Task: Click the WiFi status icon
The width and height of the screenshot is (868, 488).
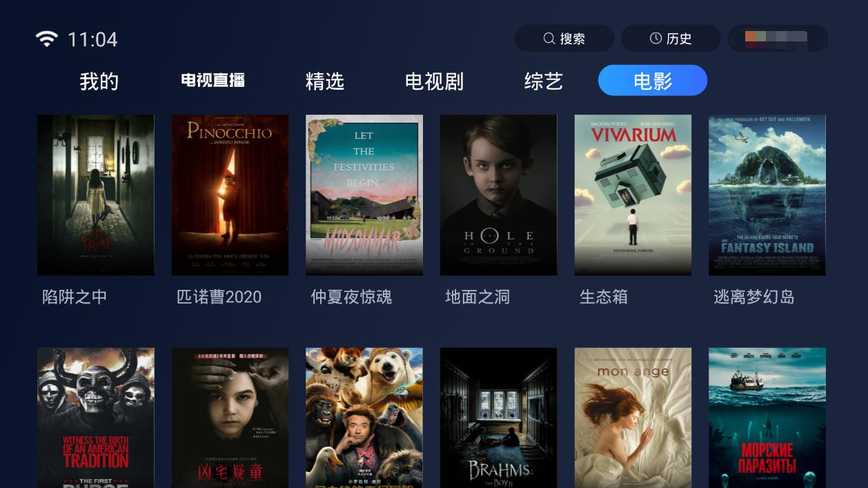Action: [47, 39]
